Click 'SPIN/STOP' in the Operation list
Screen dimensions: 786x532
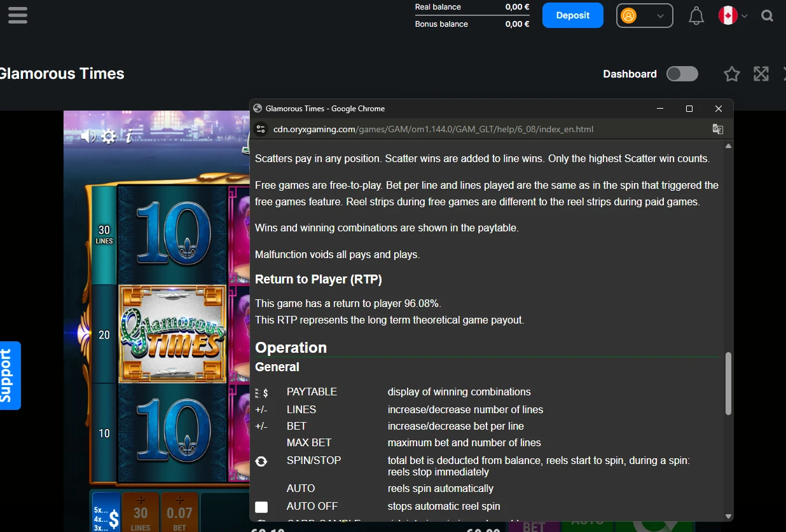(314, 460)
